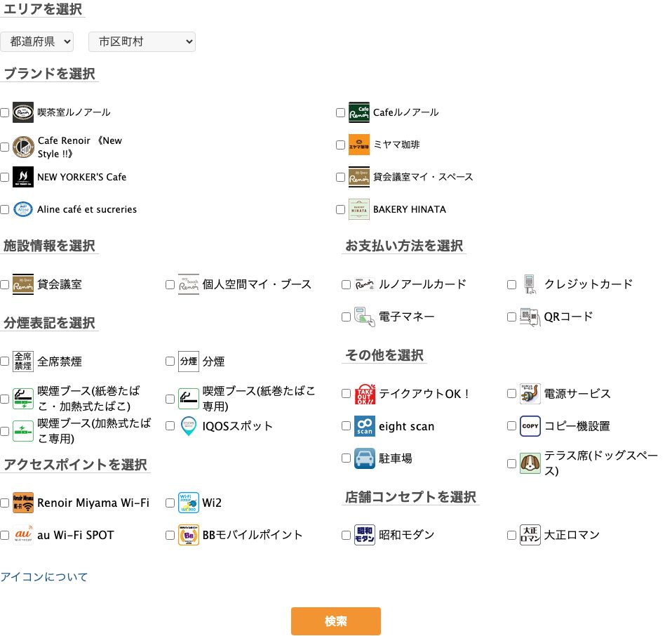672x636 pixels.
Task: Click the Cafe Renoir New Style logo
Action: [23, 147]
